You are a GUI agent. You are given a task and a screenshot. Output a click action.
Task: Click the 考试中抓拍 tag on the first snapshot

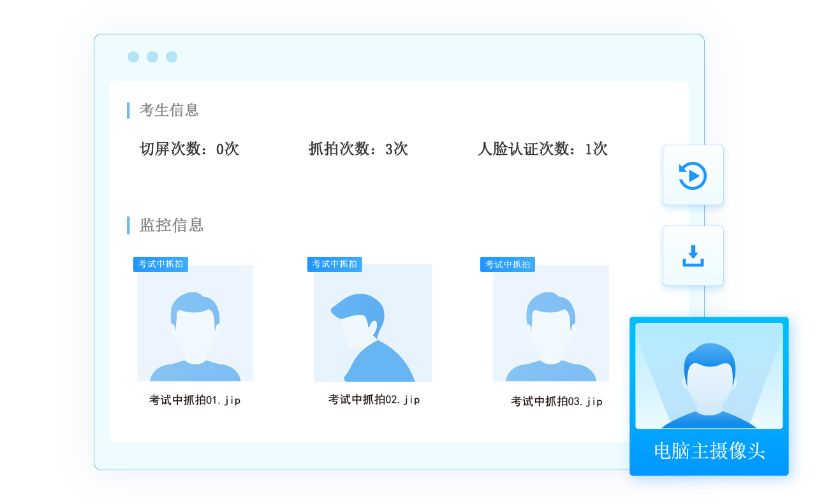pos(161,264)
